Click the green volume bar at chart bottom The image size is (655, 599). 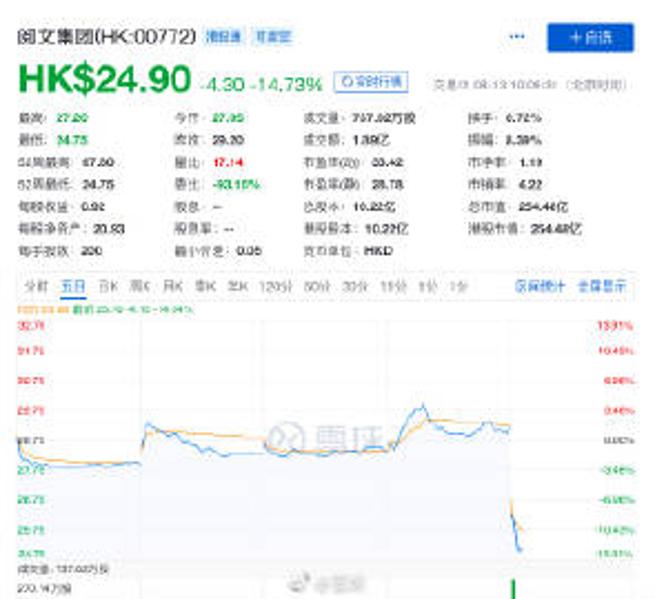(x=513, y=588)
